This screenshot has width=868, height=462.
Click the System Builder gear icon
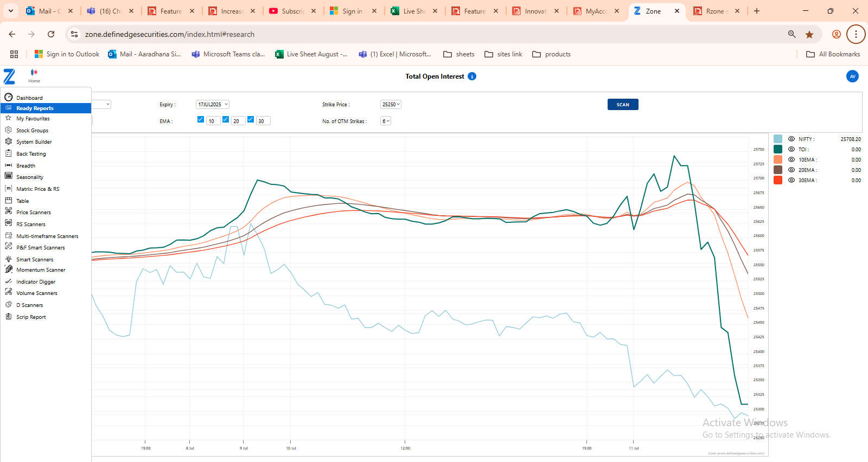click(x=9, y=141)
